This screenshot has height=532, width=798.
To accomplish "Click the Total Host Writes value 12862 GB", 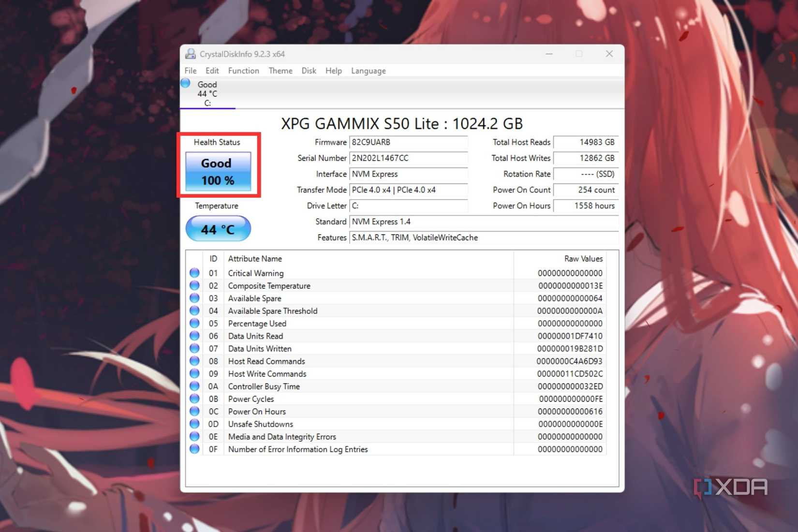I will [x=586, y=158].
